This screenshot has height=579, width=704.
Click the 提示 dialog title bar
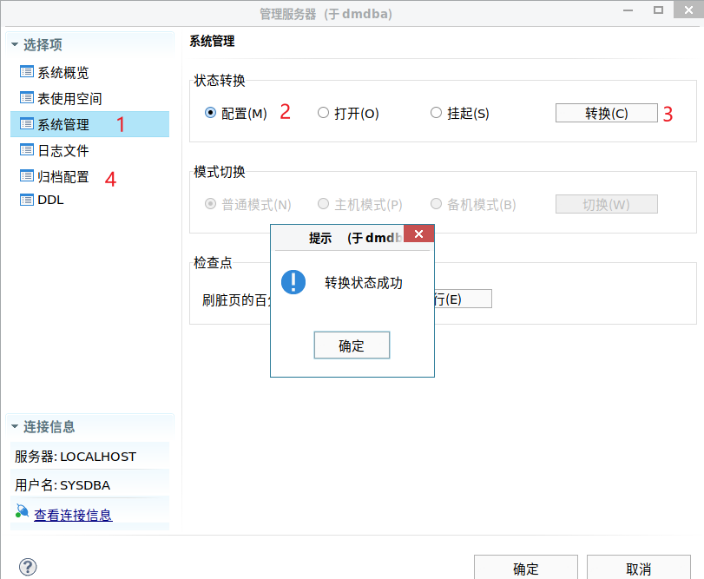pyautogui.click(x=339, y=237)
